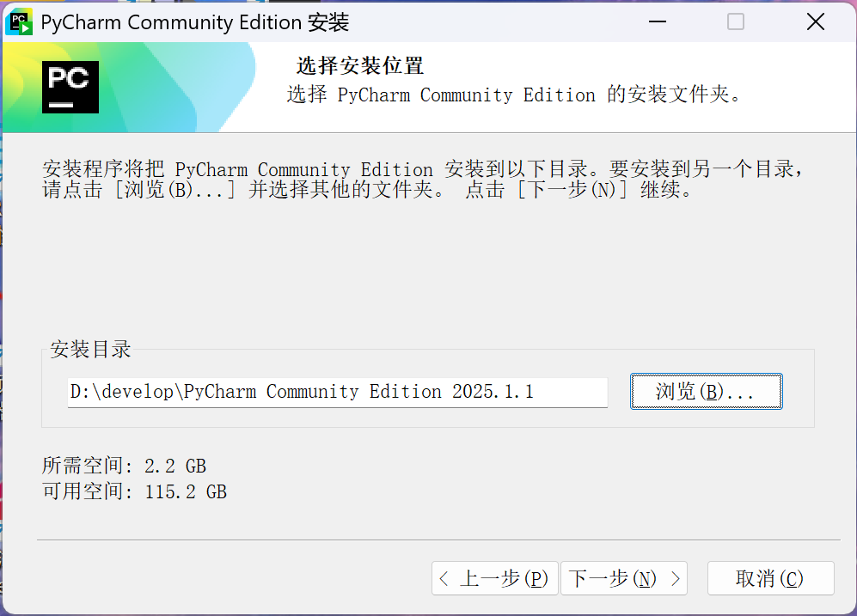Click the installation path input field

click(x=336, y=392)
